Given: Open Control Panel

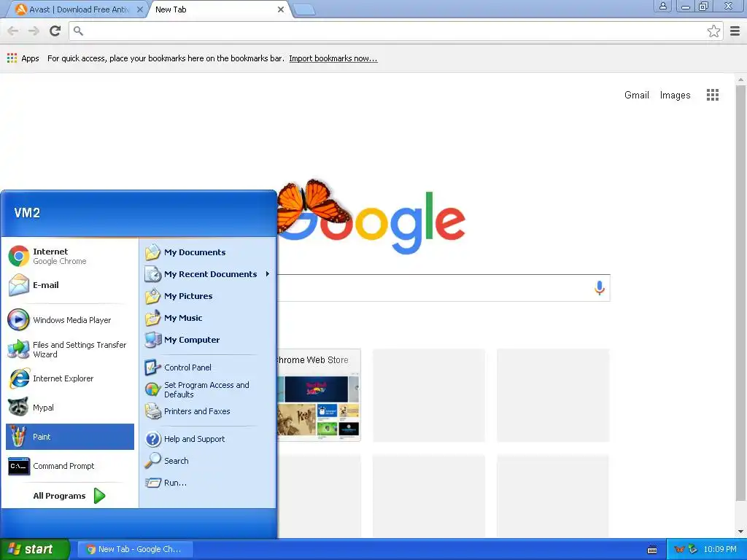Looking at the screenshot, I should coord(207,367).
